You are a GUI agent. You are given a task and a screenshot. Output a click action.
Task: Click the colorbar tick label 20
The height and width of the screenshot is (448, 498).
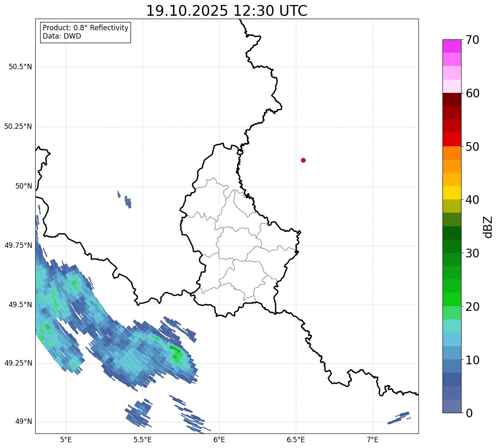click(x=472, y=307)
